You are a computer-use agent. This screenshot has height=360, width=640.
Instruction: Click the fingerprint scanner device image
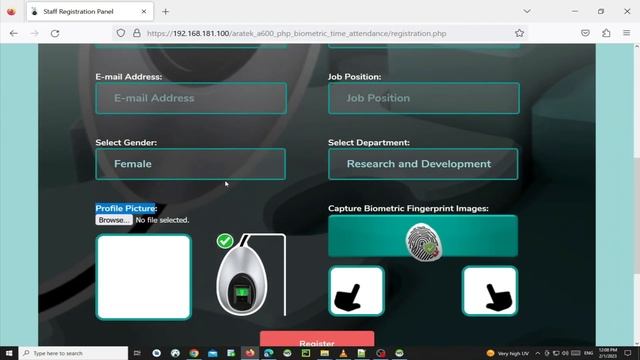pyautogui.click(x=242, y=280)
